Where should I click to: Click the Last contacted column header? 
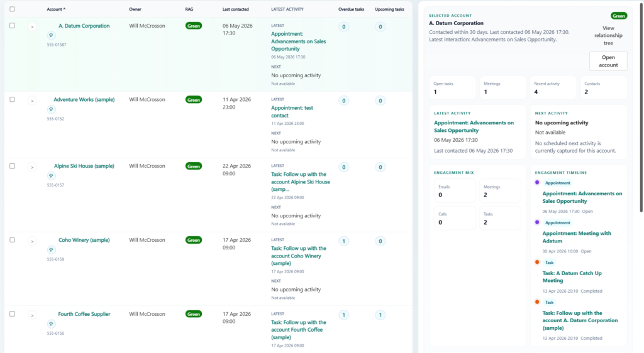click(236, 9)
